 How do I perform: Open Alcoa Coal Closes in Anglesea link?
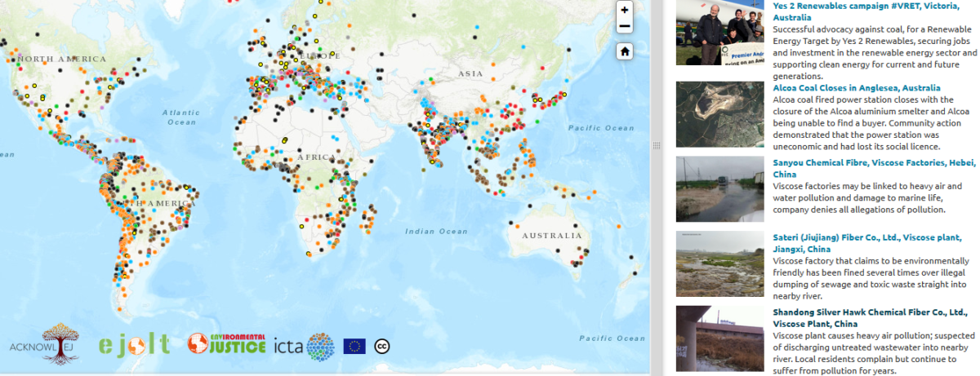coord(857,88)
